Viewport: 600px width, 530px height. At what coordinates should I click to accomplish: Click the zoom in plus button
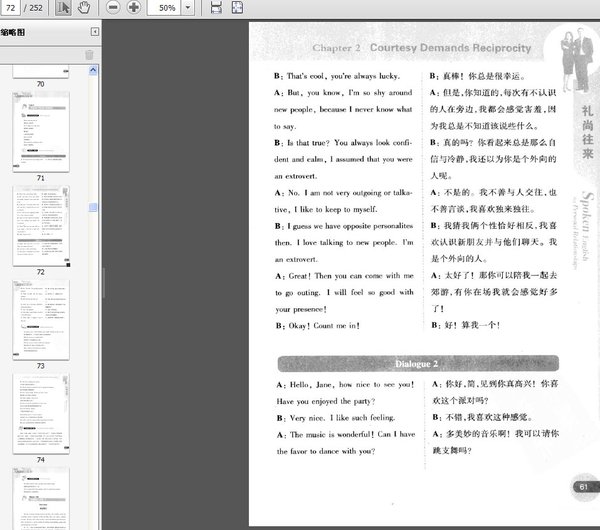coord(134,7)
